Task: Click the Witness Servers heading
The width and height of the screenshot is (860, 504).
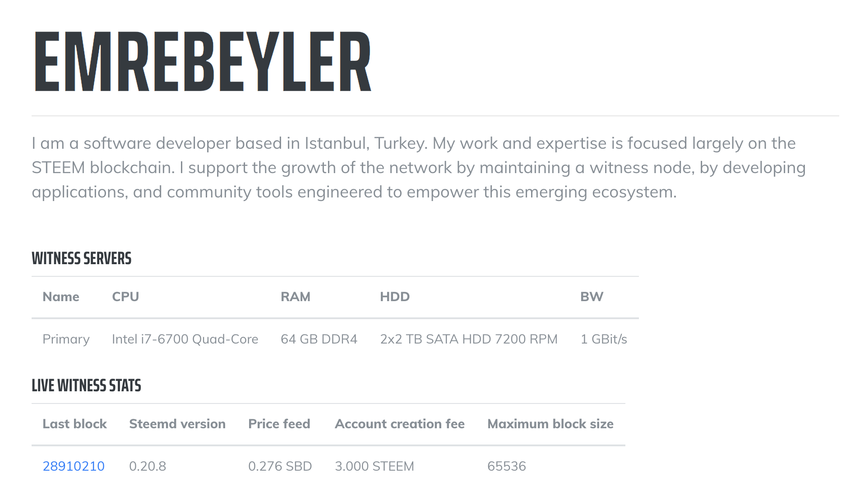Action: pos(82,258)
